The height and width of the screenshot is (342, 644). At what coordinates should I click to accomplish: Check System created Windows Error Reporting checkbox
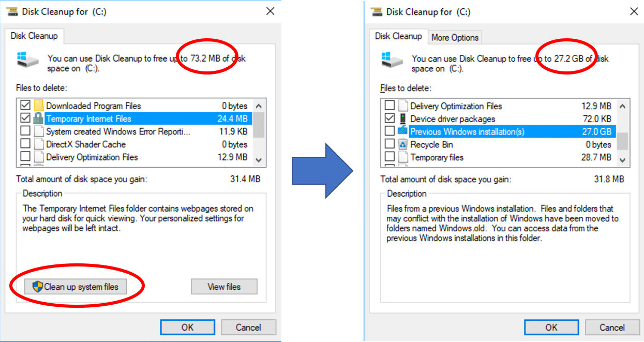(25, 131)
